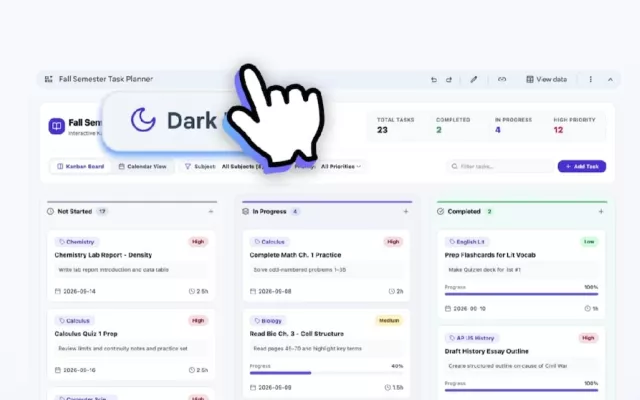640x400 pixels.
Task: Click the Draft History Essay progress bar
Action: [521, 390]
